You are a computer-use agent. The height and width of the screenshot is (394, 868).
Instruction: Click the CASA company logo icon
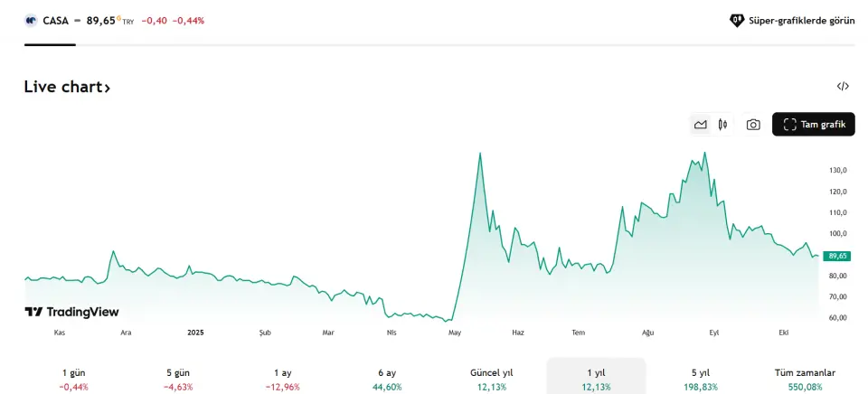31,20
